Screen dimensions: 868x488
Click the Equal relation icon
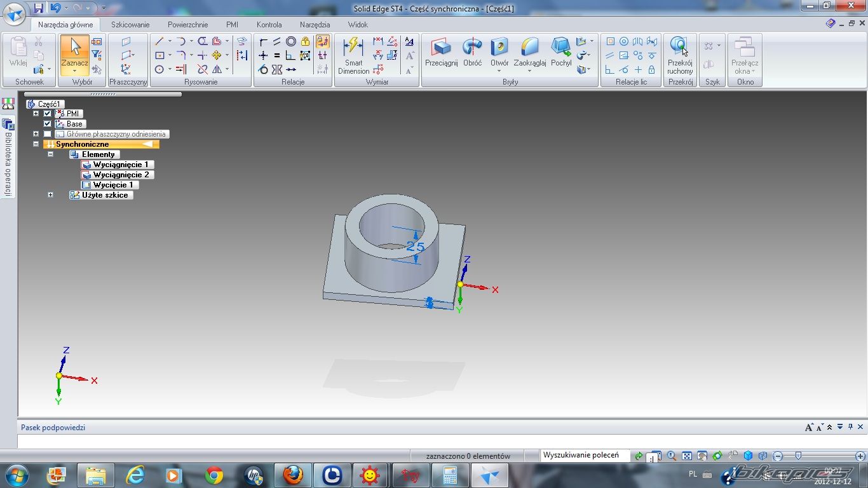pos(277,55)
